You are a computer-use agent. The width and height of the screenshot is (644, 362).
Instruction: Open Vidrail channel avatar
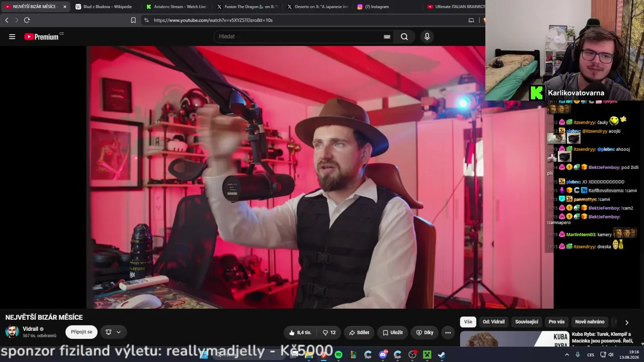12,332
